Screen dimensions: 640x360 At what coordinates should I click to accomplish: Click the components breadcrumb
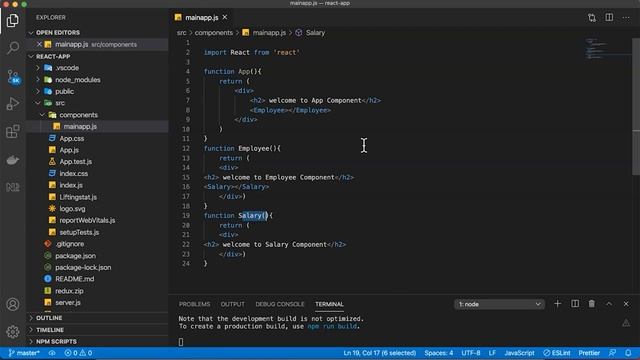(x=213, y=33)
